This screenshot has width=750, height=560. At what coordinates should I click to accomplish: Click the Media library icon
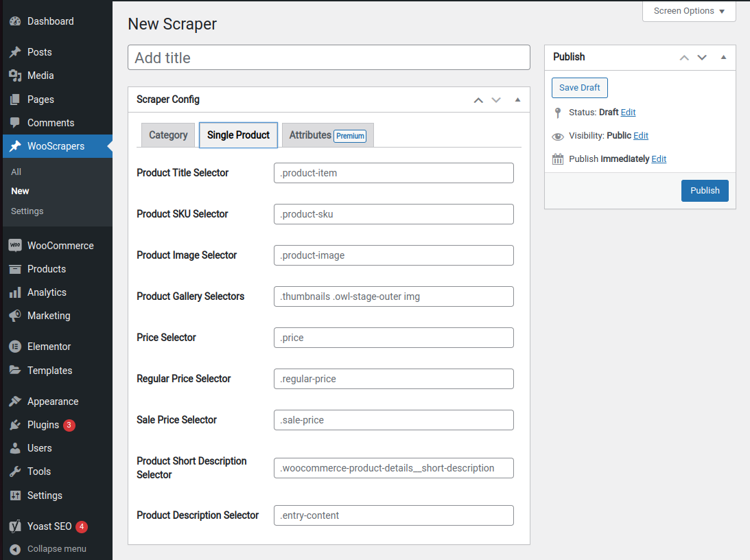tap(15, 75)
